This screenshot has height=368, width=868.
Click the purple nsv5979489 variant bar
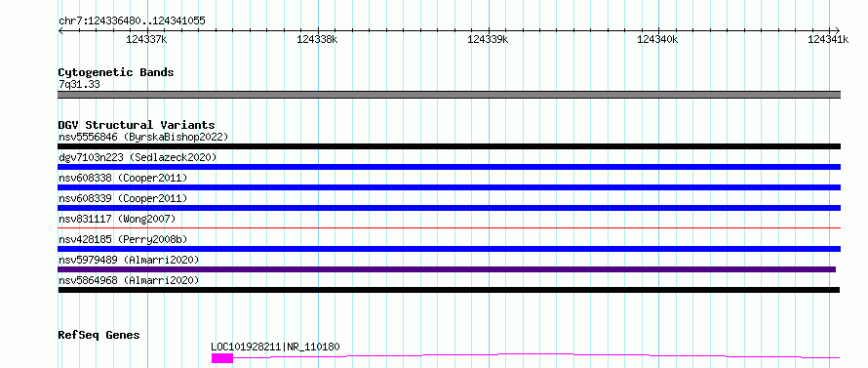[447, 269]
